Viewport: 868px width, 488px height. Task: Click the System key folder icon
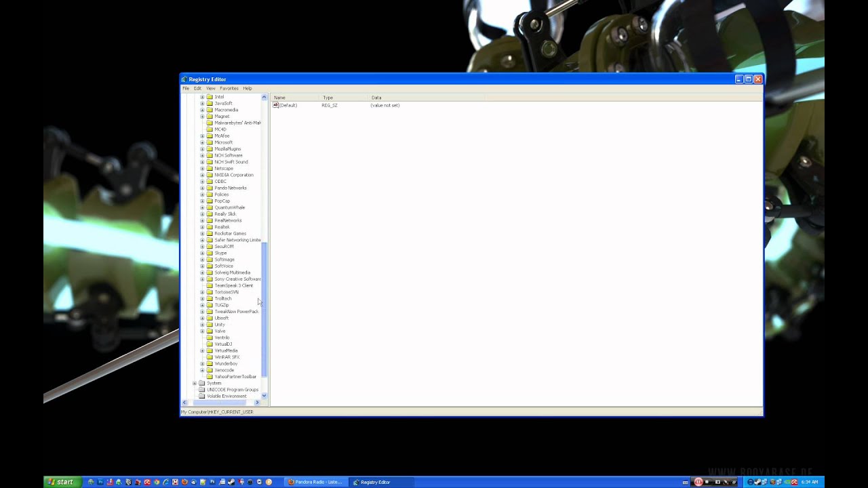pos(201,383)
